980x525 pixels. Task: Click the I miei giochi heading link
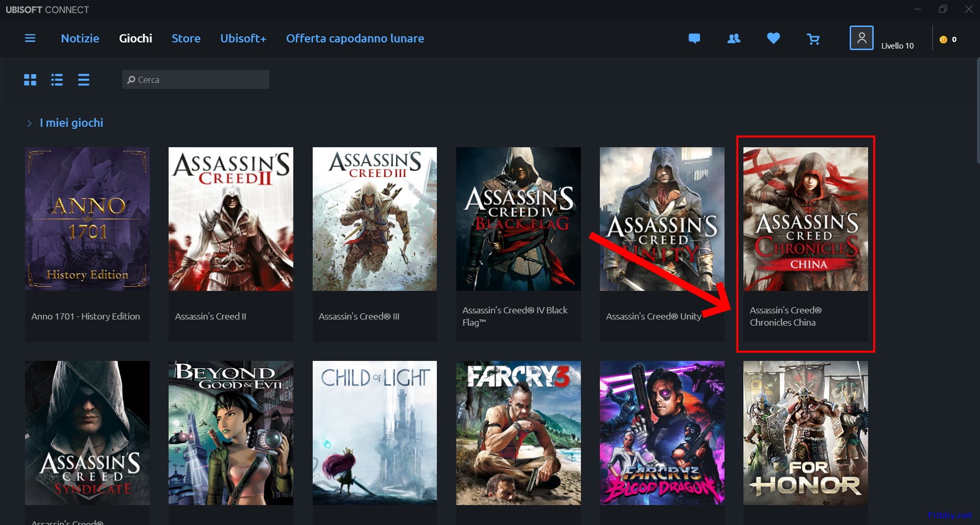tap(72, 123)
